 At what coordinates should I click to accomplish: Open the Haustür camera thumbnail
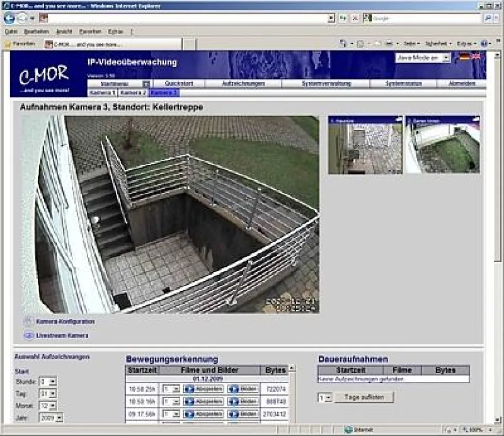point(365,145)
